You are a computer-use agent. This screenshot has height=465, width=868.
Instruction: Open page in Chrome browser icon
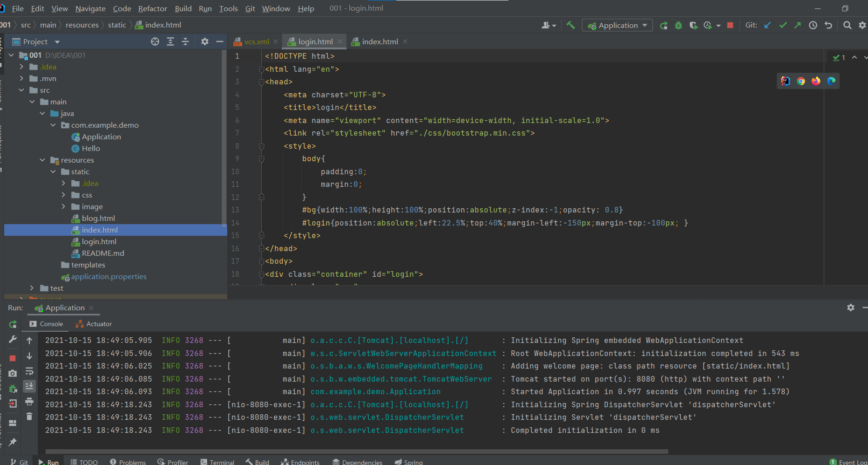[x=801, y=81]
